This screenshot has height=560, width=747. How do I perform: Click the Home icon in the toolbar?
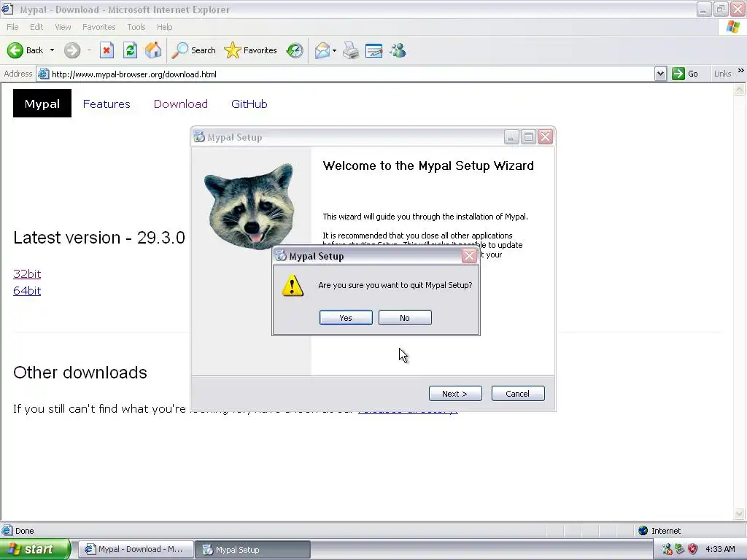click(x=153, y=50)
